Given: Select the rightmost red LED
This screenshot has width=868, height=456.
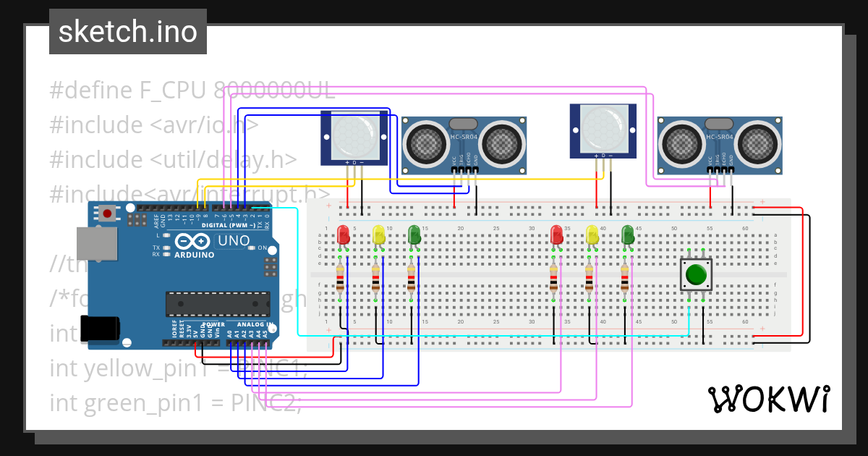Looking at the screenshot, I should click(556, 235).
